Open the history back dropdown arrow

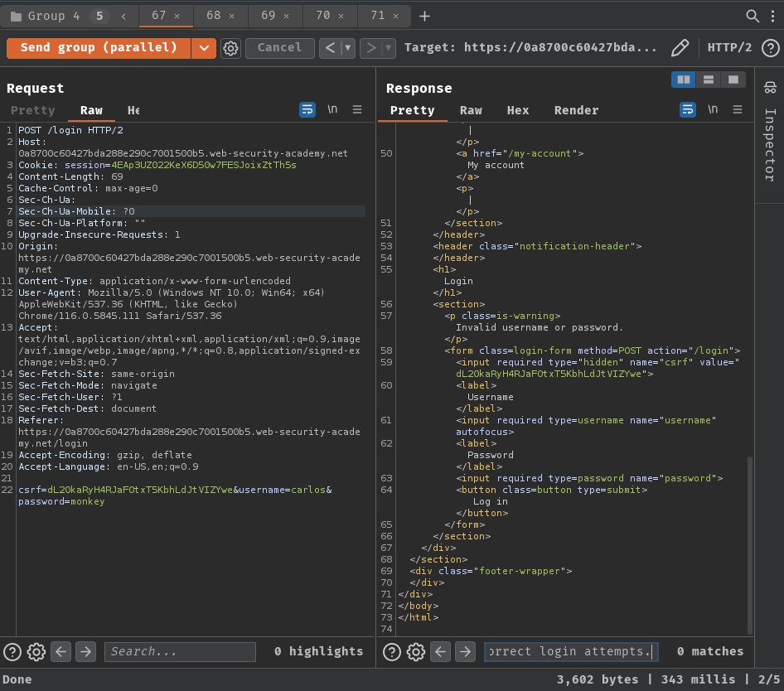[349, 48]
